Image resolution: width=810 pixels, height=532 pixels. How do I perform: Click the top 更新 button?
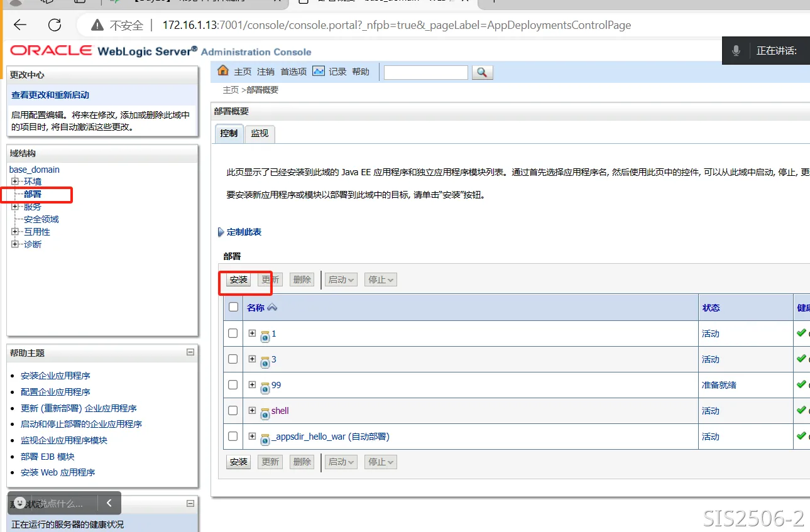pos(271,280)
